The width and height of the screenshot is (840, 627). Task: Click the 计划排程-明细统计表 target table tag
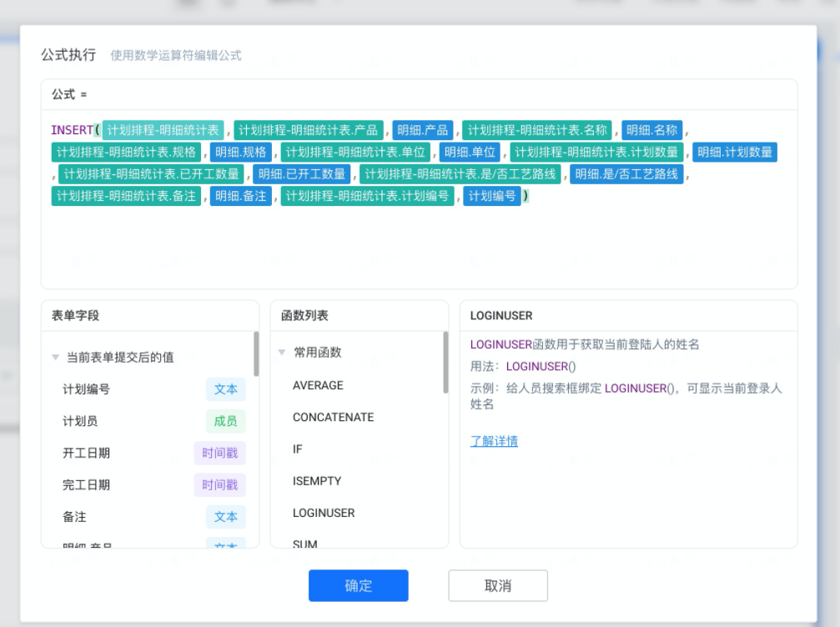163,130
